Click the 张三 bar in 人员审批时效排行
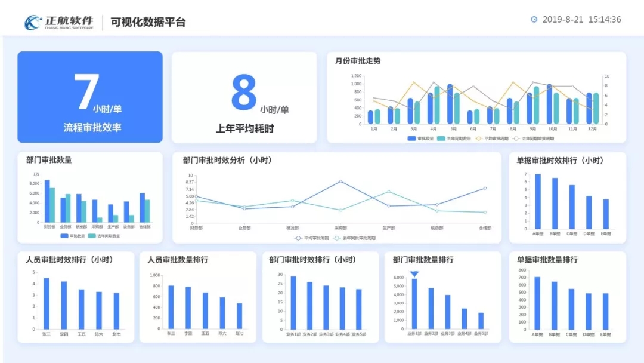644x363 pixels. 47,303
